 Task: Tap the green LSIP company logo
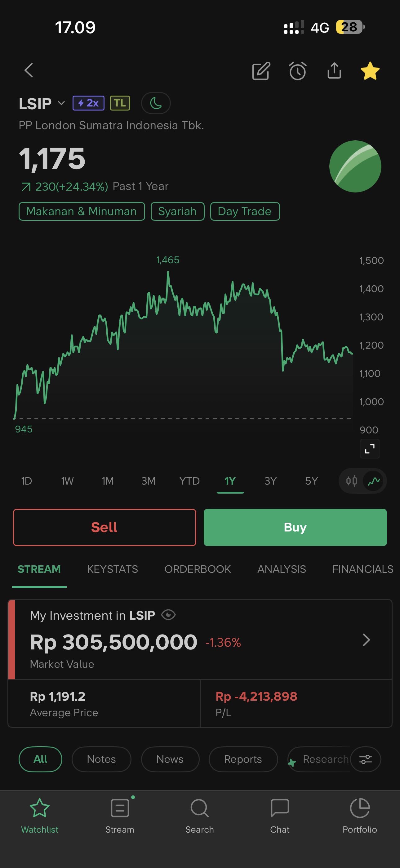355,166
